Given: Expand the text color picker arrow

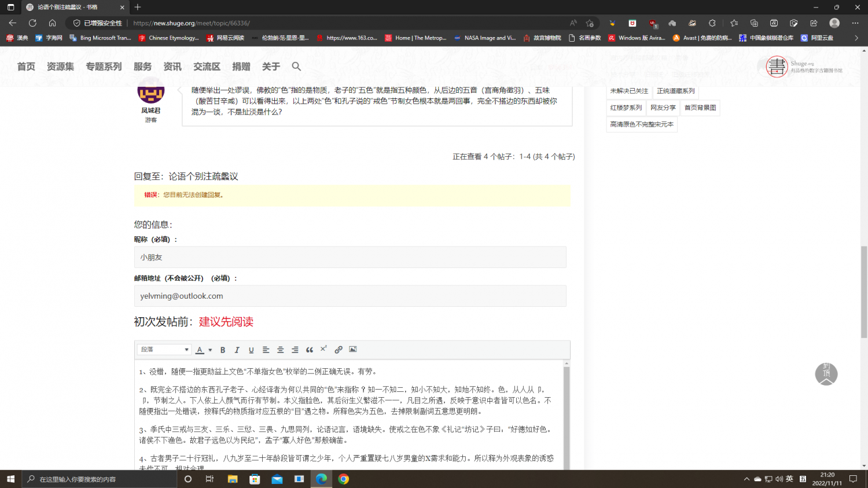Looking at the screenshot, I should 210,350.
